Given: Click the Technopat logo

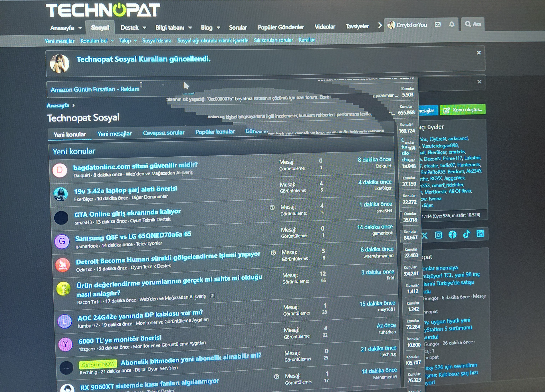Looking at the screenshot, I should click(103, 10).
